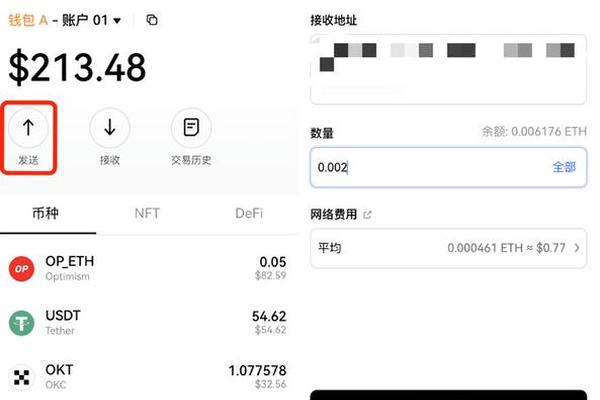Tap the 接收 receive arrow icon
The width and height of the screenshot is (600, 400).
pos(110,127)
